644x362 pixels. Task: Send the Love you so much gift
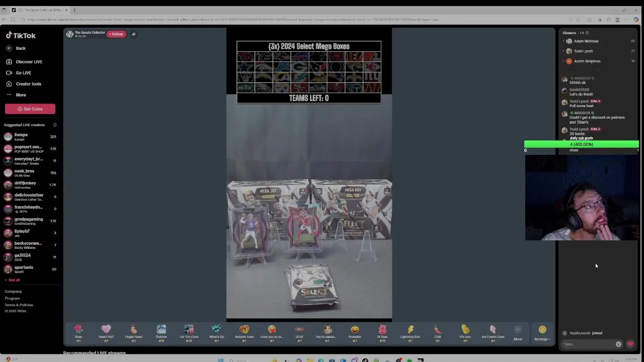pos(272,333)
